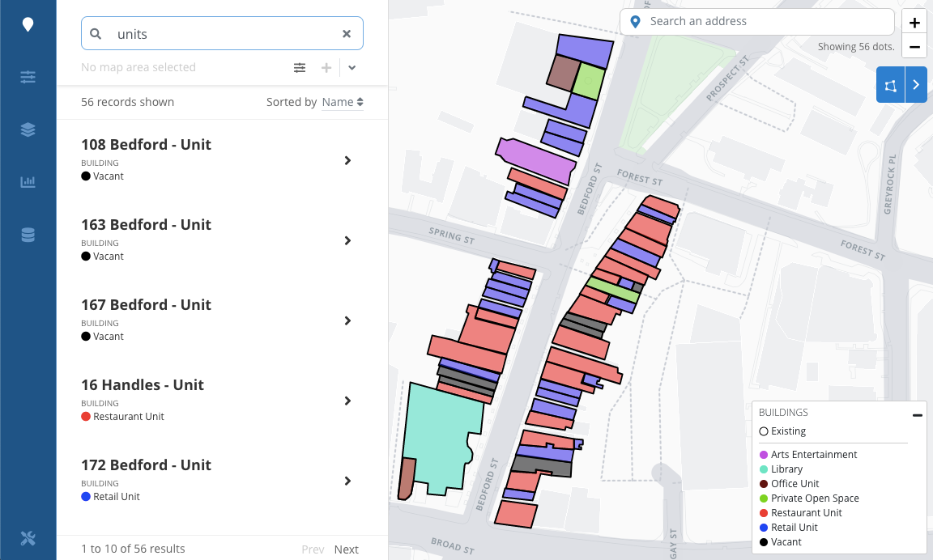Expand the chevron next to the plus icon
The height and width of the screenshot is (560, 933).
(x=351, y=68)
